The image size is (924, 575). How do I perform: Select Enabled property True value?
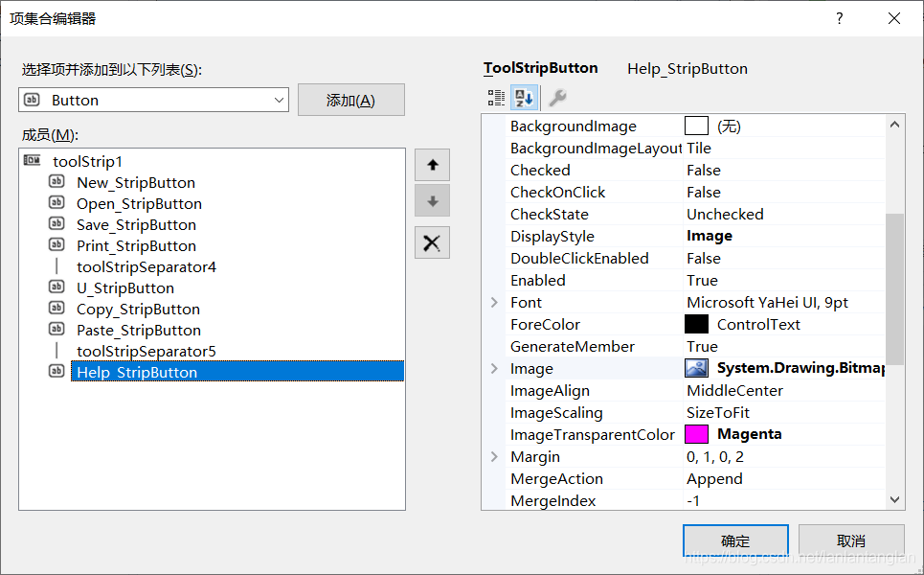702,280
